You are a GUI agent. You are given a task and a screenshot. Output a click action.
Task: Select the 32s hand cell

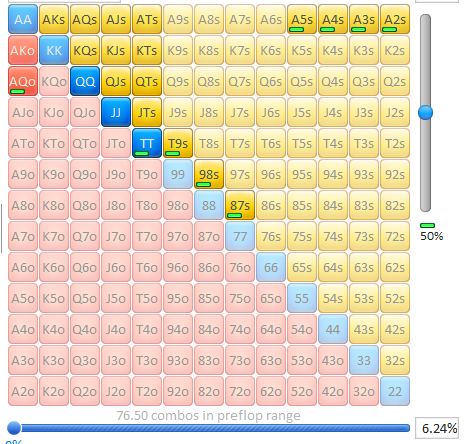(x=395, y=360)
